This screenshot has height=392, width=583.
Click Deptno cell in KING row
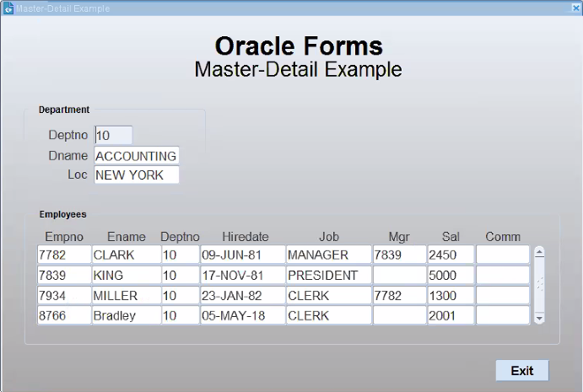(181, 275)
